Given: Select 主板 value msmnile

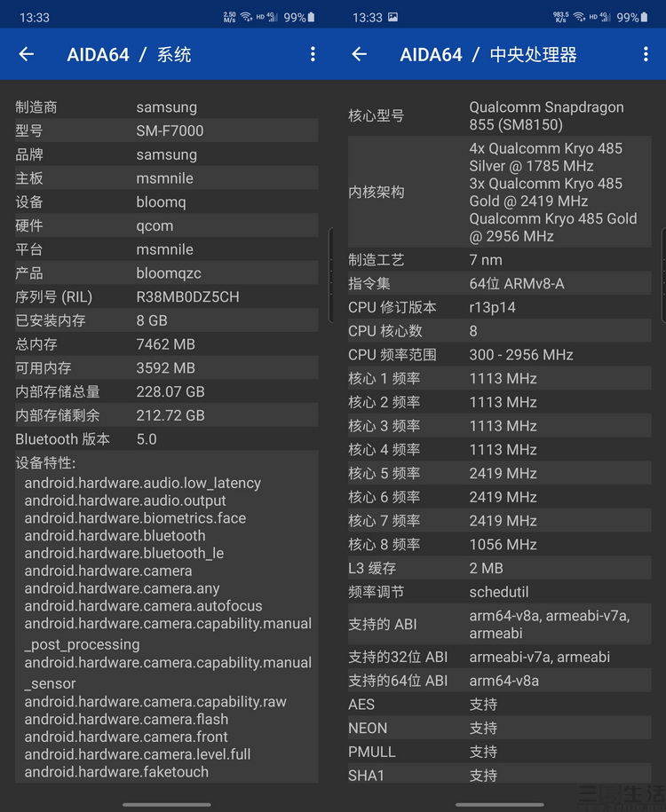Looking at the screenshot, I should click(165, 178).
